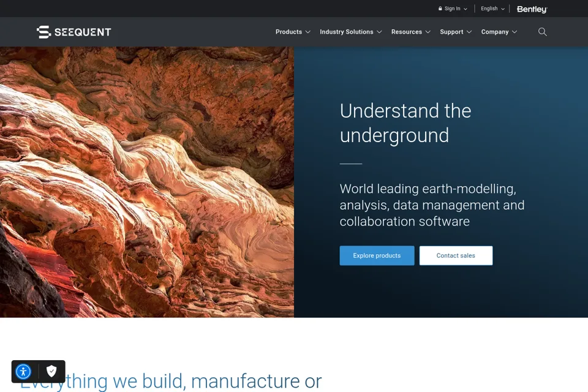Expand the Resources chevron
The width and height of the screenshot is (588, 392).
click(428, 32)
